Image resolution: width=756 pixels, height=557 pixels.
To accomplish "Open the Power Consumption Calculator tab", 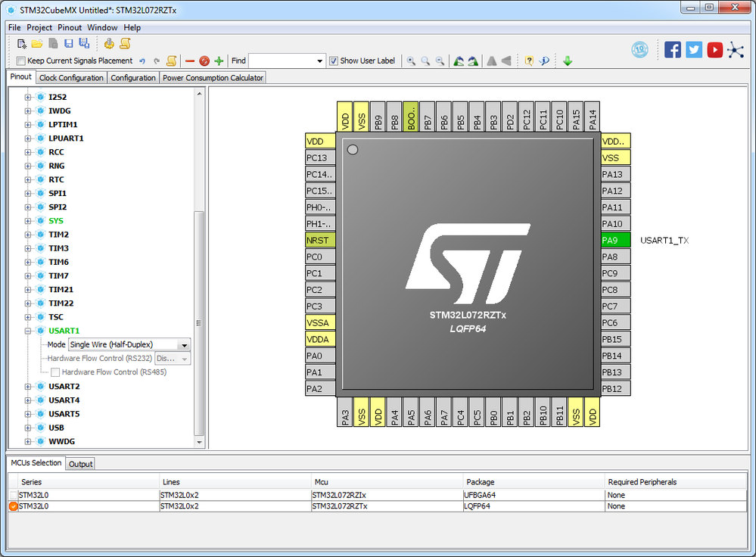I will (213, 78).
